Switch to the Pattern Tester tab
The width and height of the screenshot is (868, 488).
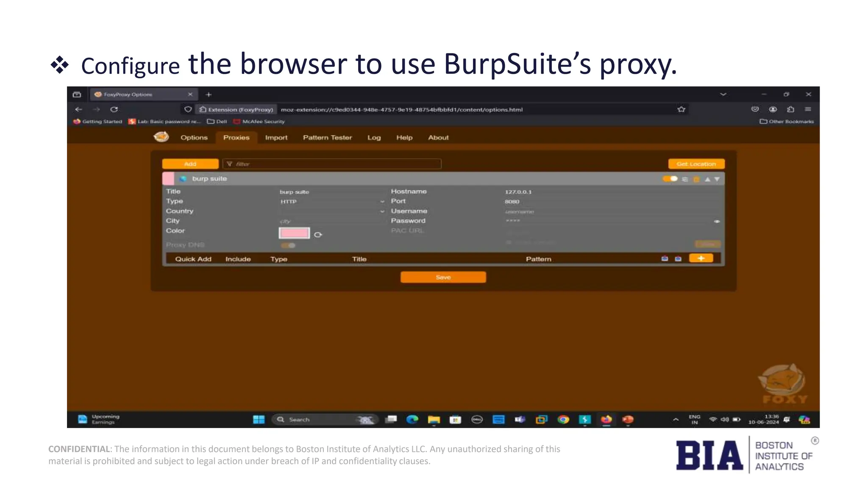point(328,138)
